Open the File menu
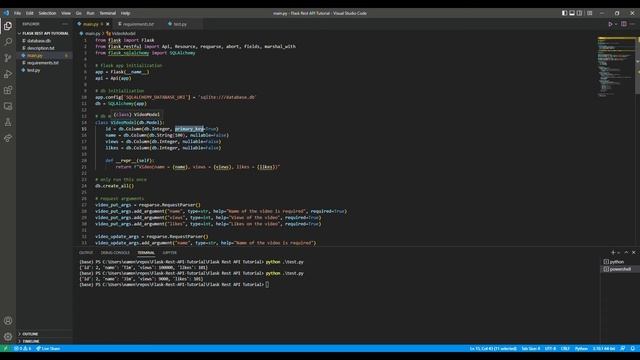 coord(18,13)
